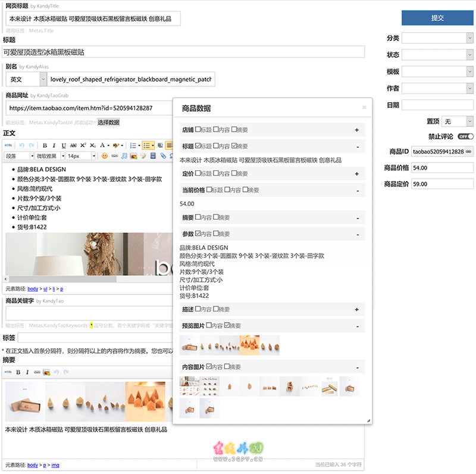Image resolution: width=476 pixels, height=474 pixels.
Task: Uncheck 标题 checkbox in 标题 row
Action: pyautogui.click(x=198, y=146)
